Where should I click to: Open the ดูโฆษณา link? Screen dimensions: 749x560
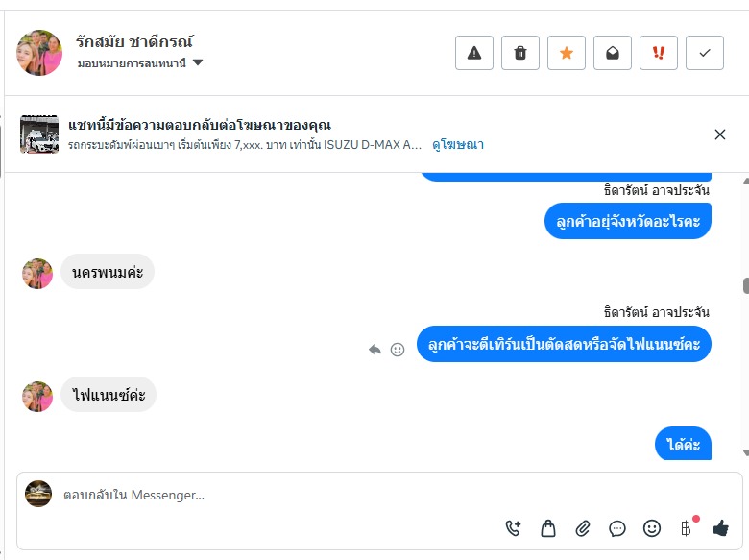click(x=458, y=145)
